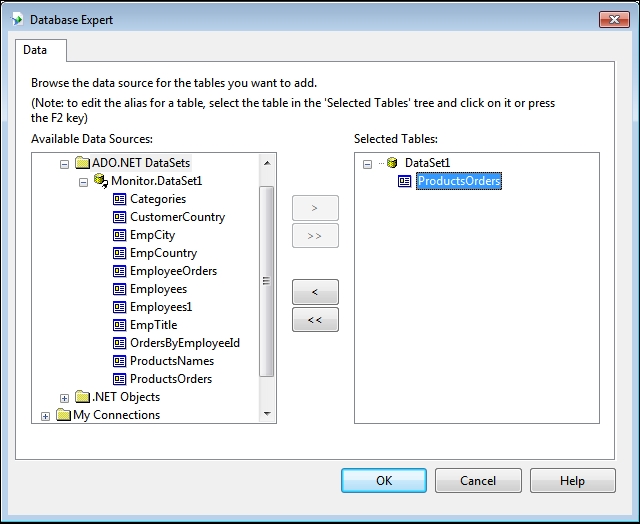
Task: Click the DataSet1 database icon in Selected Tables
Action: tap(391, 163)
